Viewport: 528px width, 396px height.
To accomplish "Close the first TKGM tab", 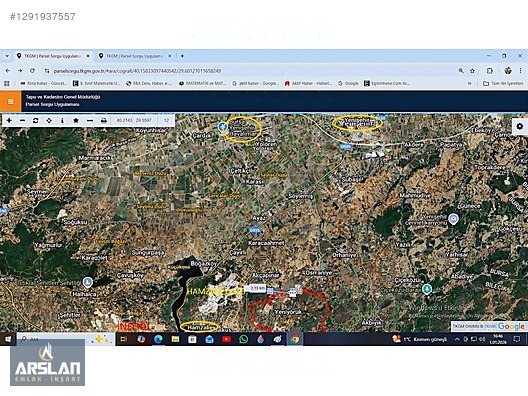I will coord(88,56).
